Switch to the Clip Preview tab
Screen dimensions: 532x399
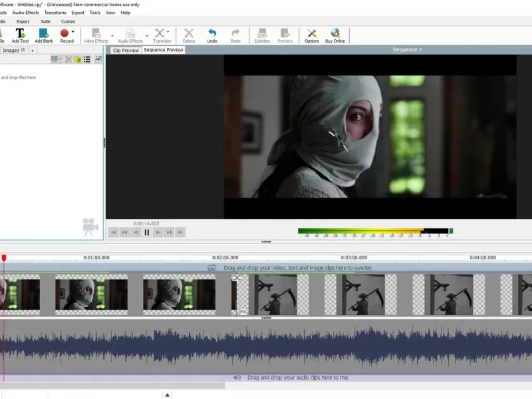click(x=126, y=51)
